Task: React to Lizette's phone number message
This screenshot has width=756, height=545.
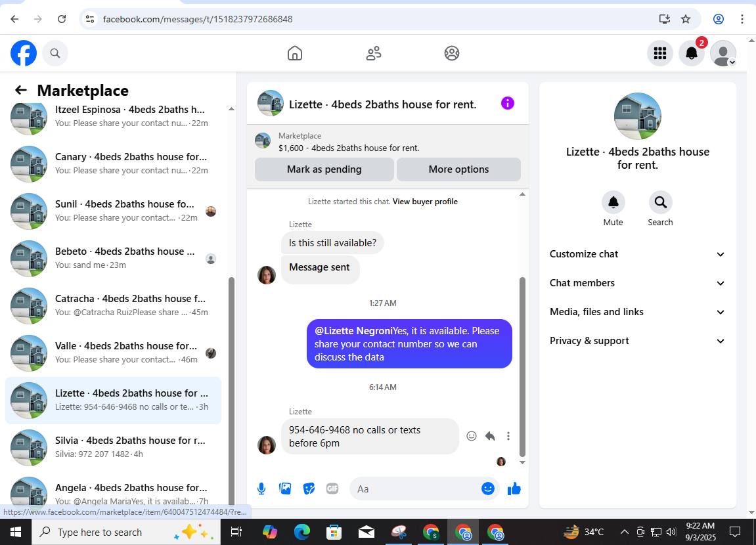Action: 472,436
